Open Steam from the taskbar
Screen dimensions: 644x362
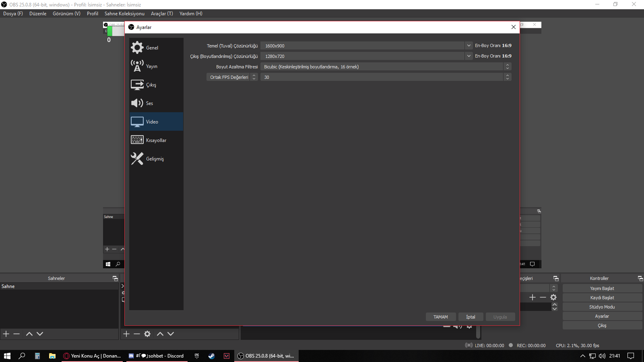click(x=211, y=356)
